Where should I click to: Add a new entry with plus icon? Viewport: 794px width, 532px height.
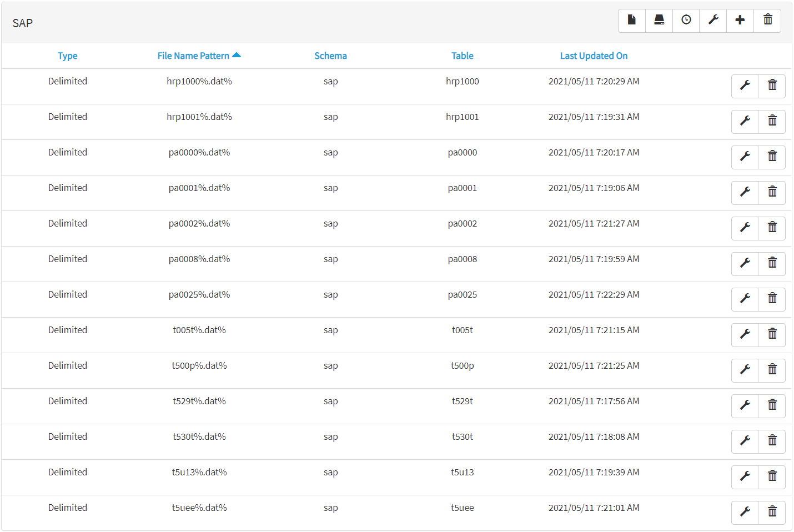740,21
